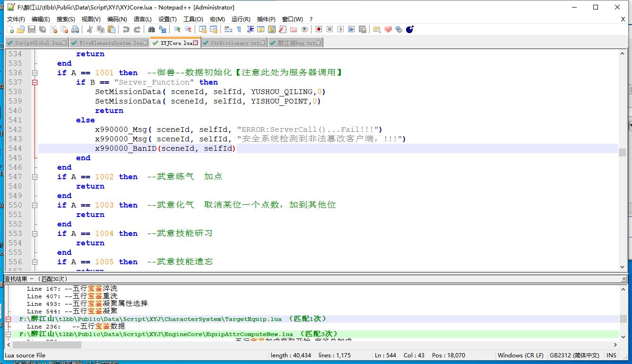Open Folder as Workspace panel
The height and width of the screenshot is (364, 632).
pos(294,29)
